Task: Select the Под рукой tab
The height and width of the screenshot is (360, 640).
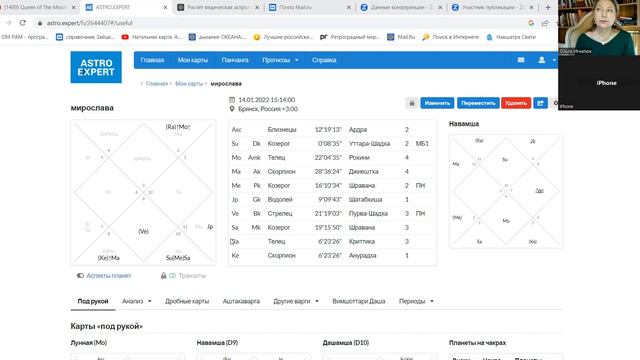Action: tap(93, 301)
